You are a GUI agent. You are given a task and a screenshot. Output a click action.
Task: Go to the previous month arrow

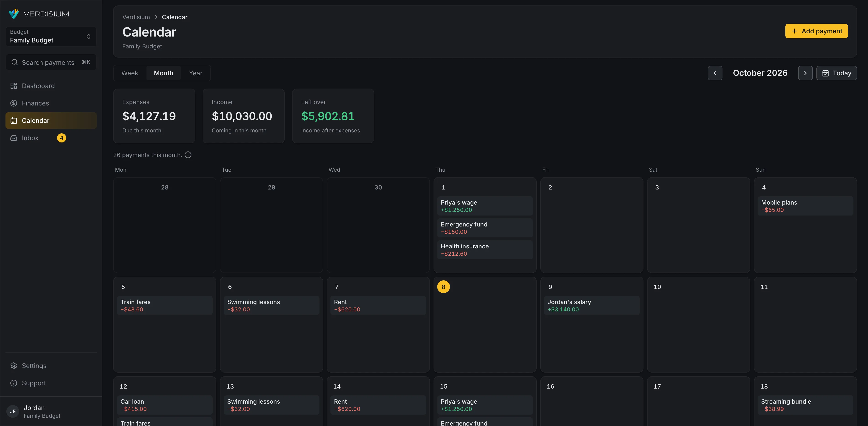715,73
